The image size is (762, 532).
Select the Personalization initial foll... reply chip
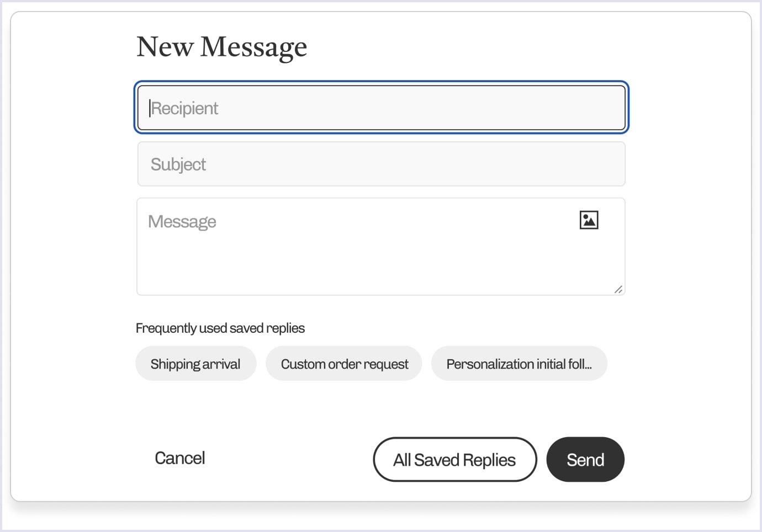tap(519, 364)
